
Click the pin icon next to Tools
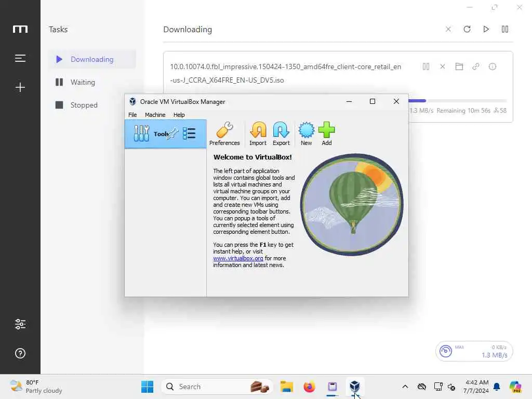[174, 133]
